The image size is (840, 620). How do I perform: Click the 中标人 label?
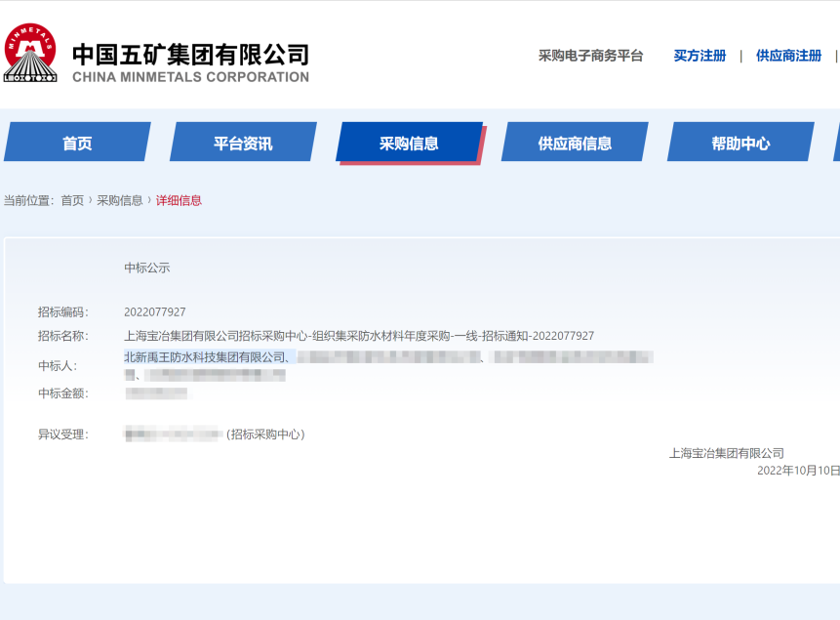pos(58,366)
